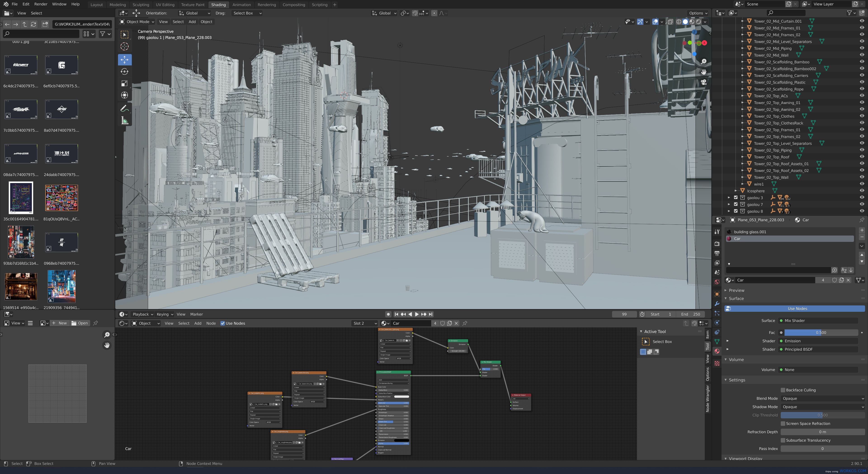Select building glass.001 material slot
868x474 pixels.
[x=790, y=232]
